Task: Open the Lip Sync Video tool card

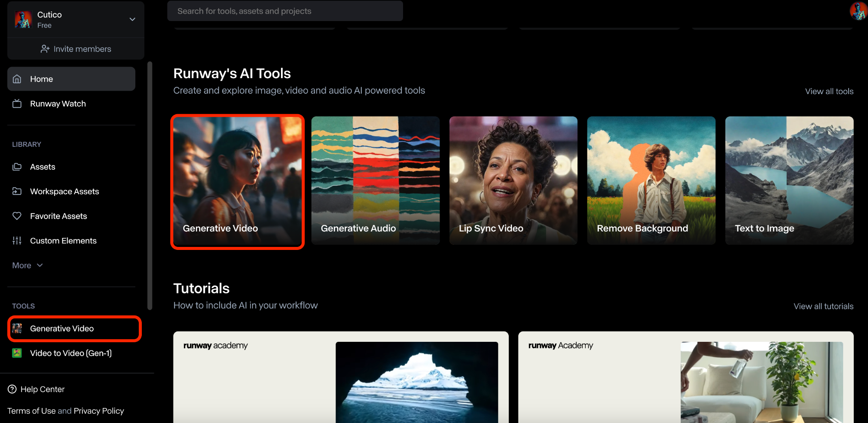Action: [513, 181]
